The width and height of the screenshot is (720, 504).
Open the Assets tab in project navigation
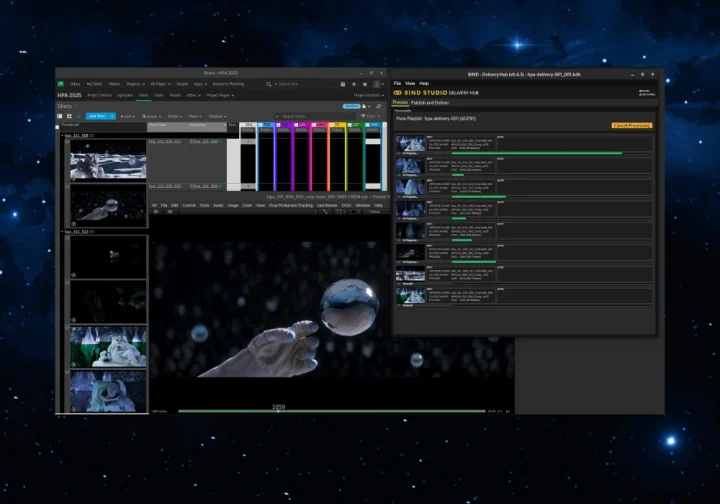[x=175, y=95]
